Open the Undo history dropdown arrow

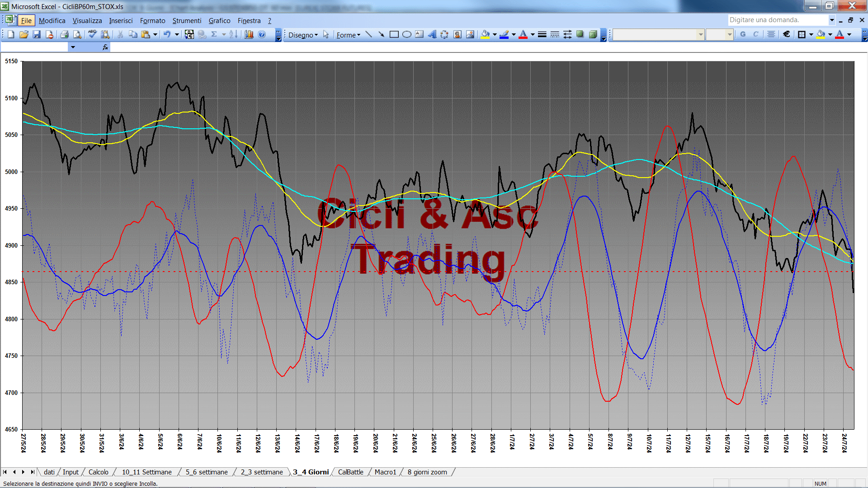click(x=177, y=34)
